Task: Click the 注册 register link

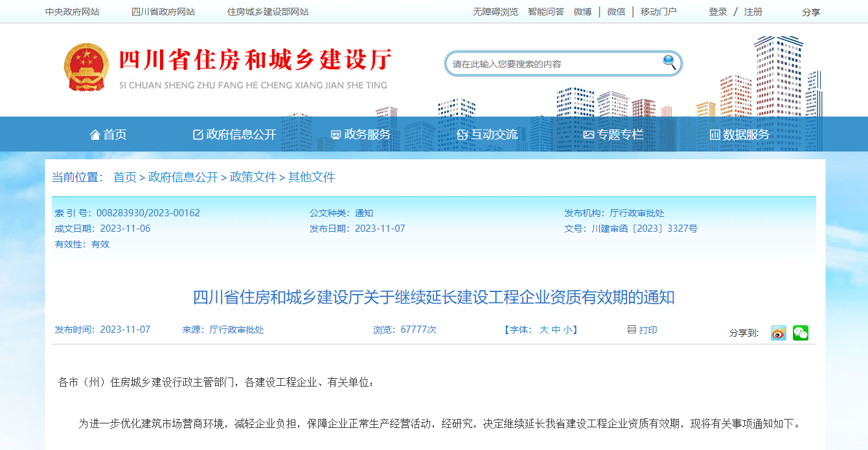Action: point(753,12)
